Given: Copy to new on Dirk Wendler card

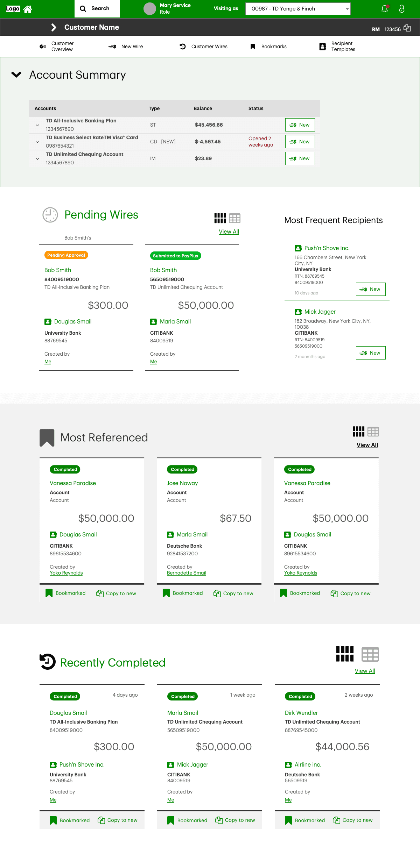Looking at the screenshot, I should [353, 820].
